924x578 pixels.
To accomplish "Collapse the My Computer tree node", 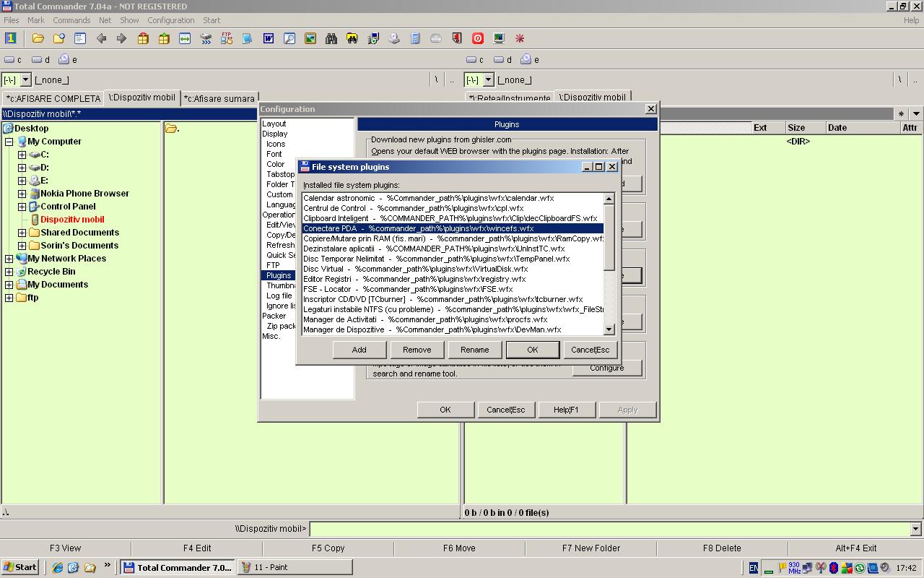I will pyautogui.click(x=9, y=142).
